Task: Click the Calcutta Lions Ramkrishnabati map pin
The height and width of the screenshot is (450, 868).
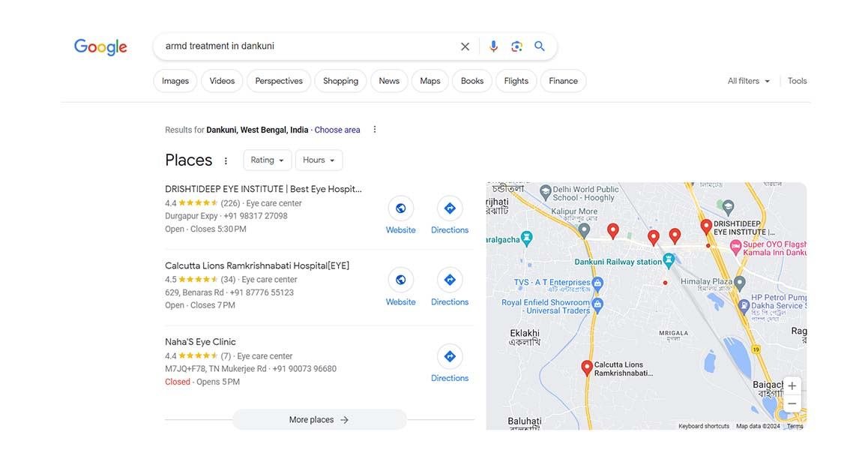Action: coord(587,368)
